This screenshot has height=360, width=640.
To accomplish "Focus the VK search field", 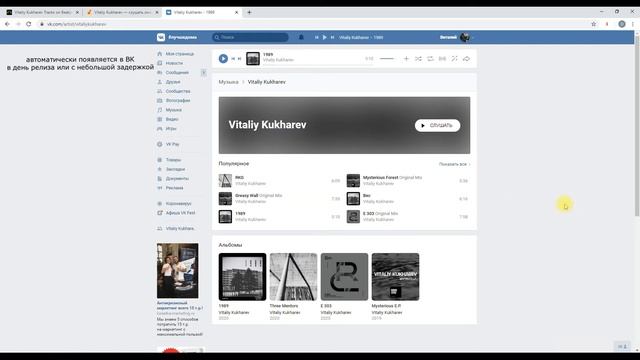I will pyautogui.click(x=250, y=37).
